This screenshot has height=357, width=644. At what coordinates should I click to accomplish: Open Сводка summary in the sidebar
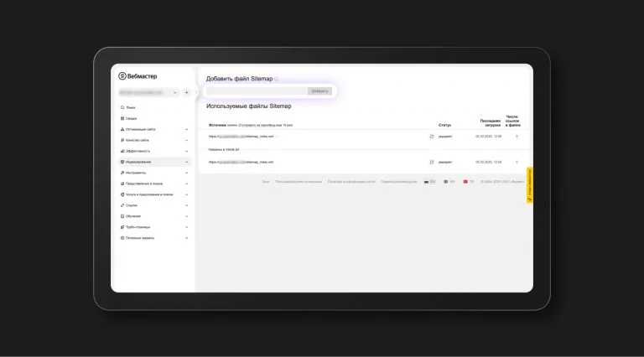[128, 118]
